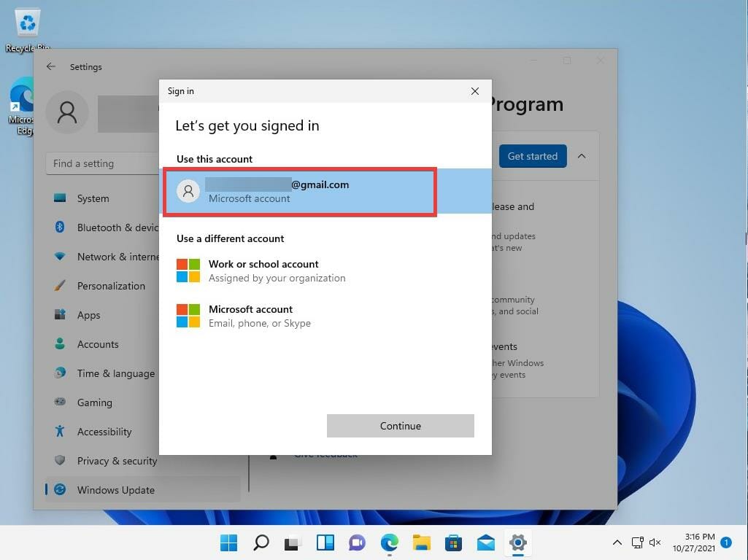Click the Accounts person icon

60,343
